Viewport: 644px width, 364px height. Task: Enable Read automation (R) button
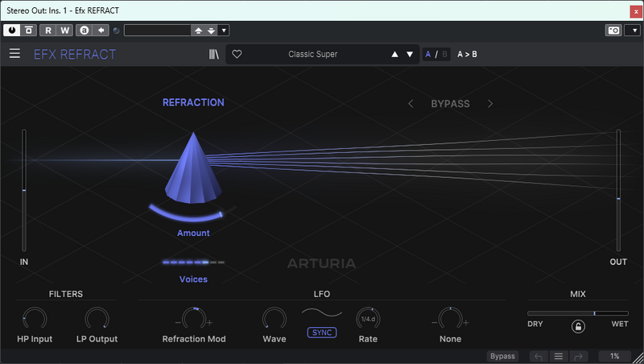(48, 31)
